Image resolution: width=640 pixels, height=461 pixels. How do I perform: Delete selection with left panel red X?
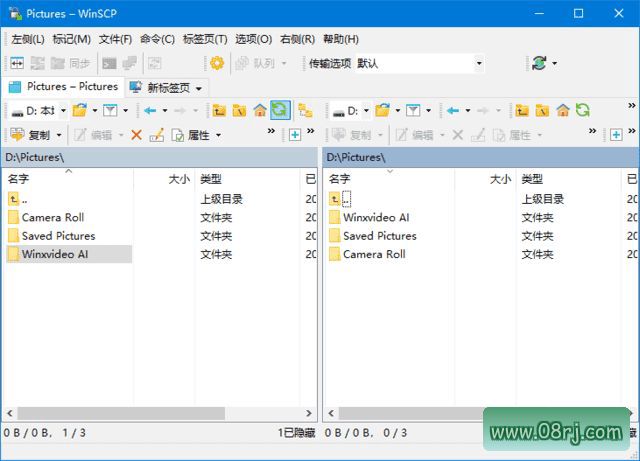pyautogui.click(x=136, y=135)
